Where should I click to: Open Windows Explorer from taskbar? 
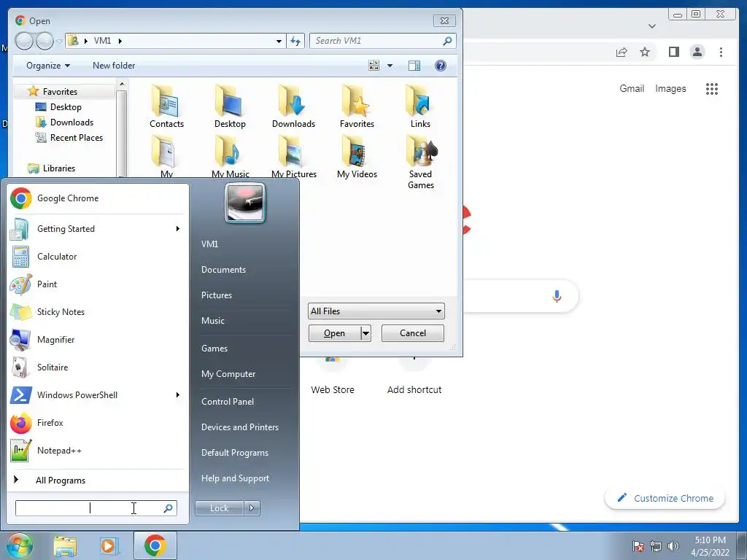(x=65, y=546)
